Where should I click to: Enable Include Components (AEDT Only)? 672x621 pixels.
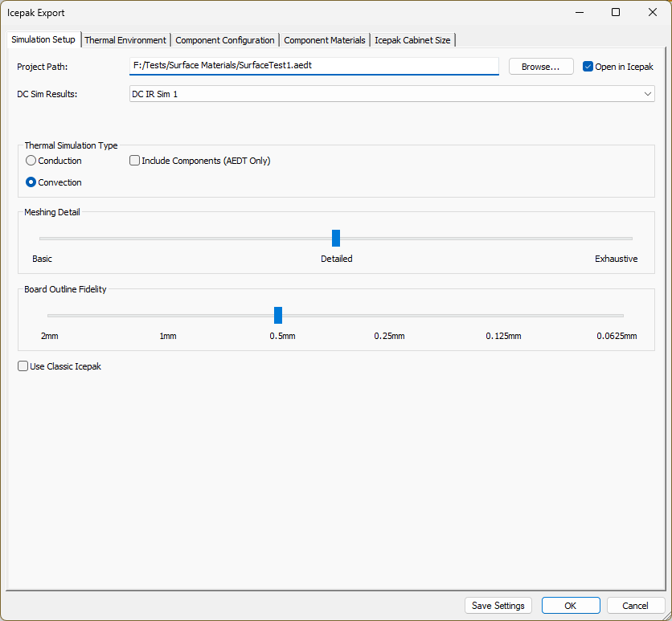pos(134,160)
